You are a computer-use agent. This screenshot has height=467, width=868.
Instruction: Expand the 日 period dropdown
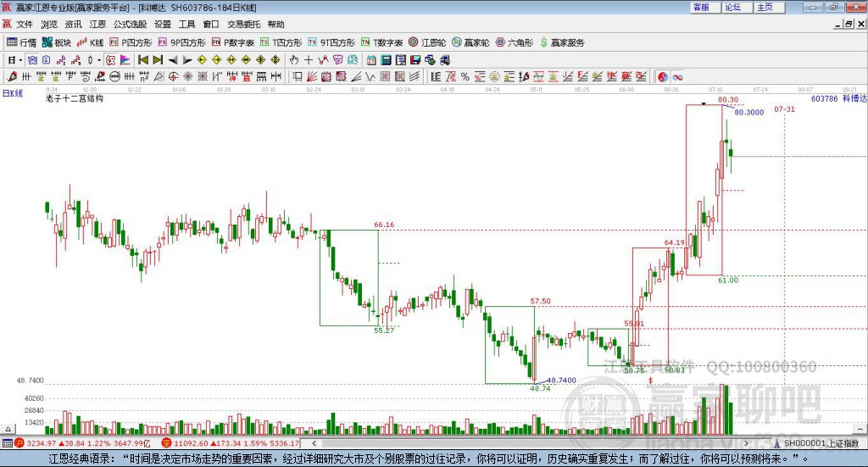tap(20, 60)
